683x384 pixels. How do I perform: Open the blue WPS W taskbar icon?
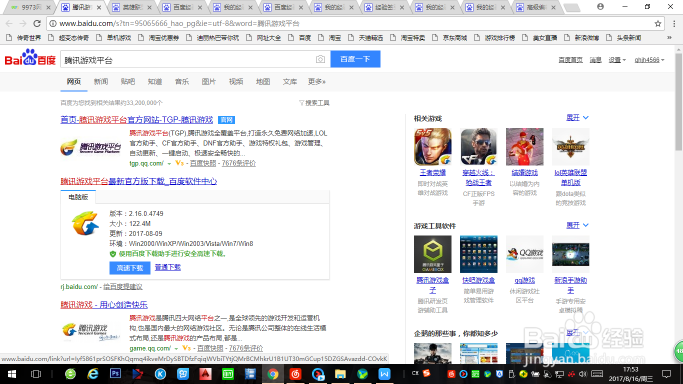(x=385, y=374)
